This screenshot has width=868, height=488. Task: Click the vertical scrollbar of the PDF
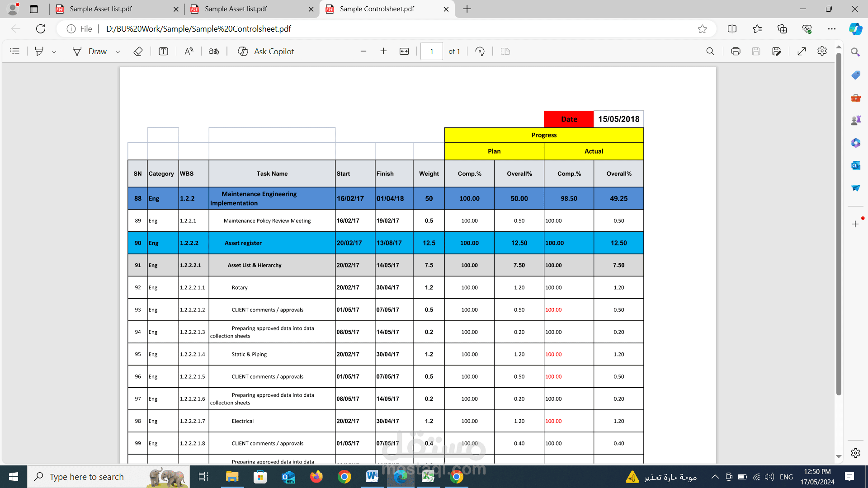tap(839, 225)
